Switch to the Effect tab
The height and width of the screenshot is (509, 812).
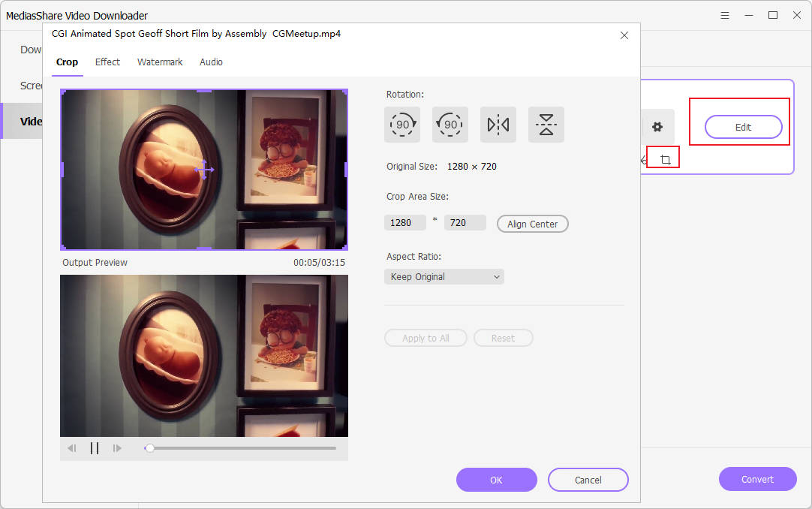(107, 62)
